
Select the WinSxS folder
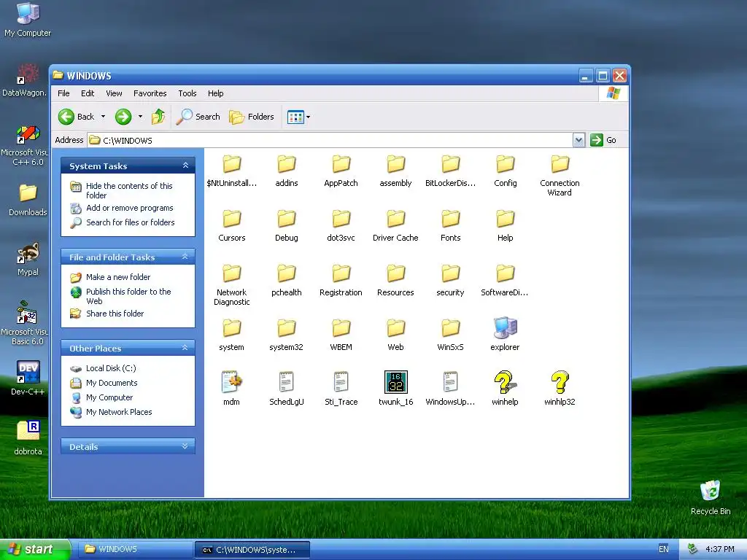[x=451, y=334]
